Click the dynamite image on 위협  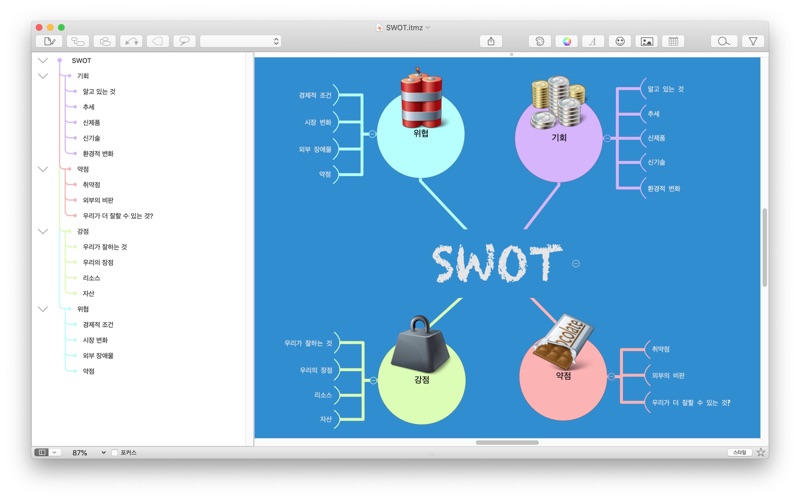point(421,98)
